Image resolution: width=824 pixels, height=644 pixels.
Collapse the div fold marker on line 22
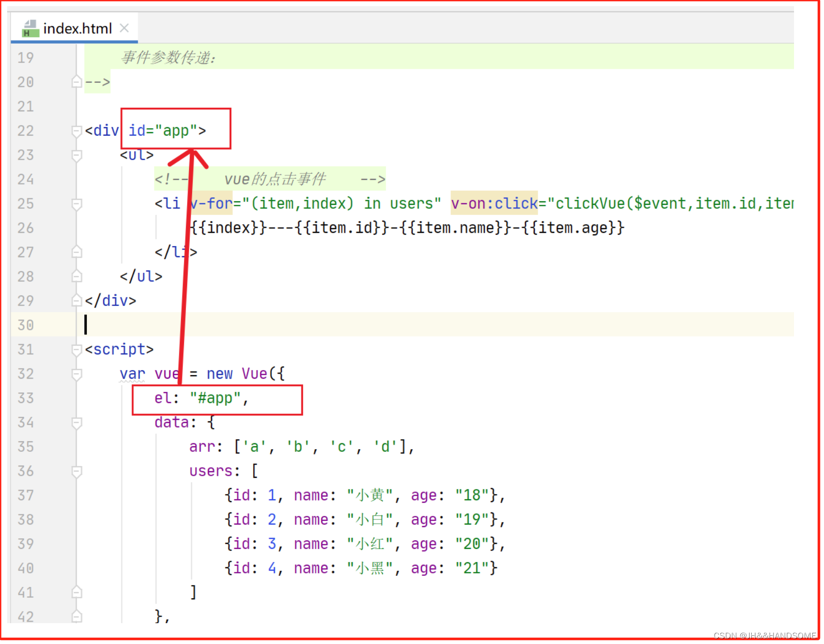coord(77,131)
